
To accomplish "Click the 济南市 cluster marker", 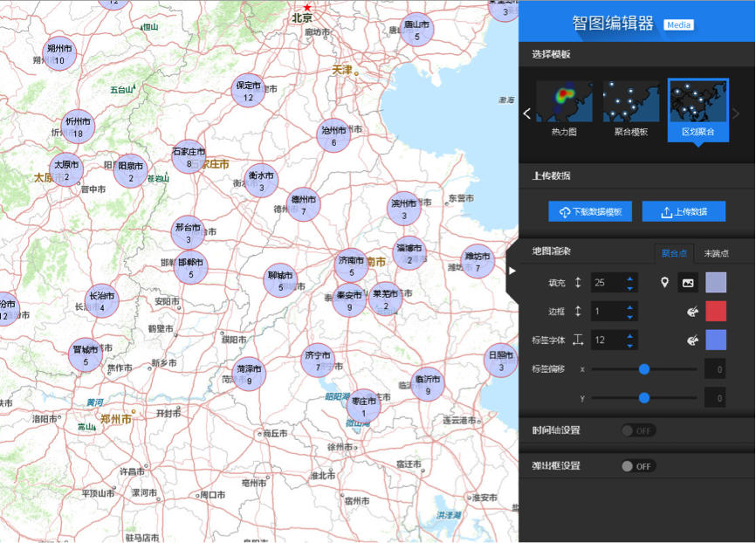I will click(352, 265).
